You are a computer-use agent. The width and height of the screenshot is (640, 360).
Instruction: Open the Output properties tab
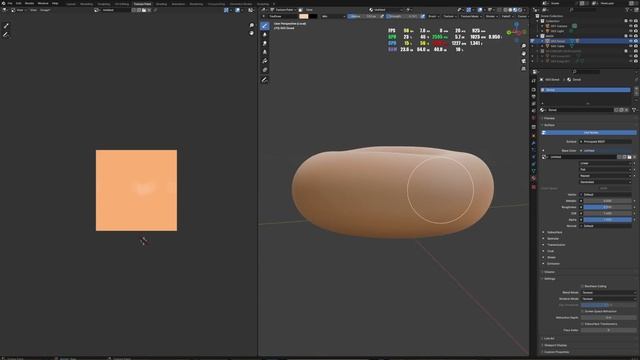pyautogui.click(x=533, y=97)
